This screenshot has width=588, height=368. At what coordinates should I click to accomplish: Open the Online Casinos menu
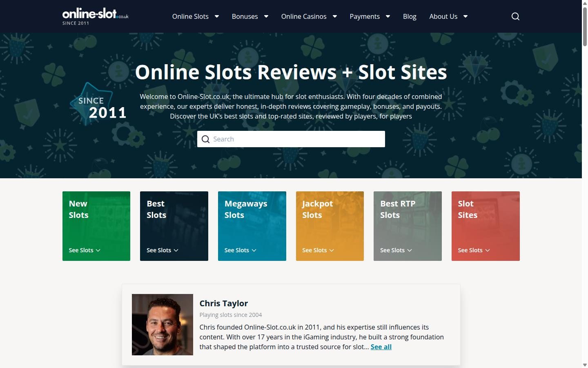coord(304,16)
